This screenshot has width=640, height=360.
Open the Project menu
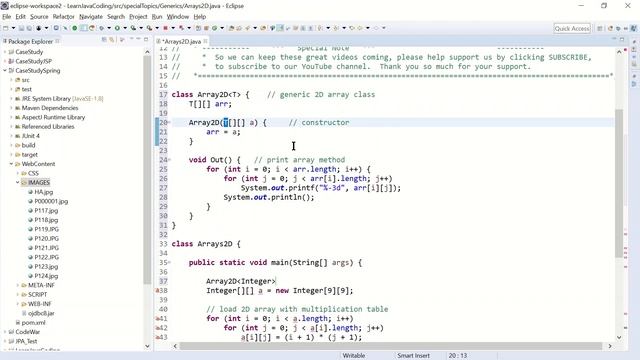tap(138, 17)
